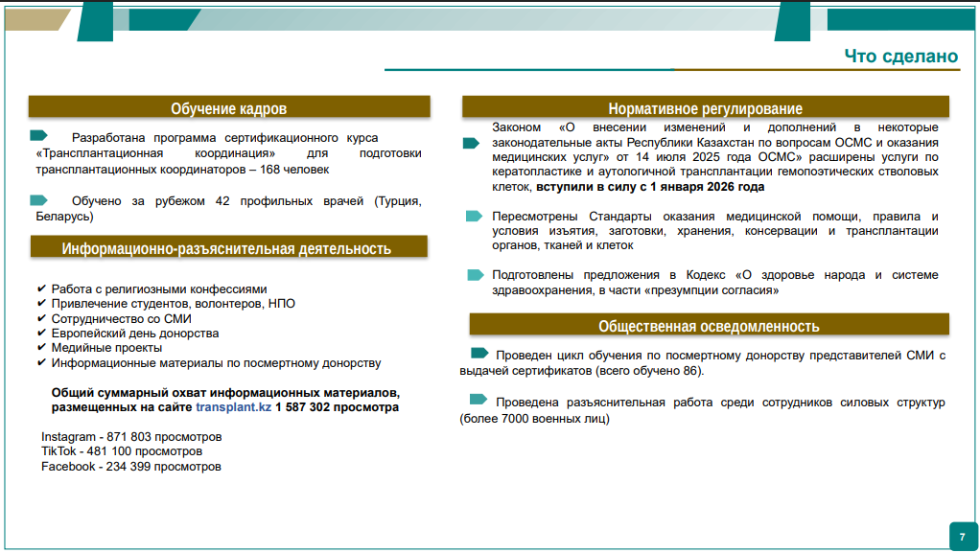Click the dark arrow bullet beside "Законом «О внесении изменений"
The height and width of the screenshot is (553, 980).
[471, 143]
